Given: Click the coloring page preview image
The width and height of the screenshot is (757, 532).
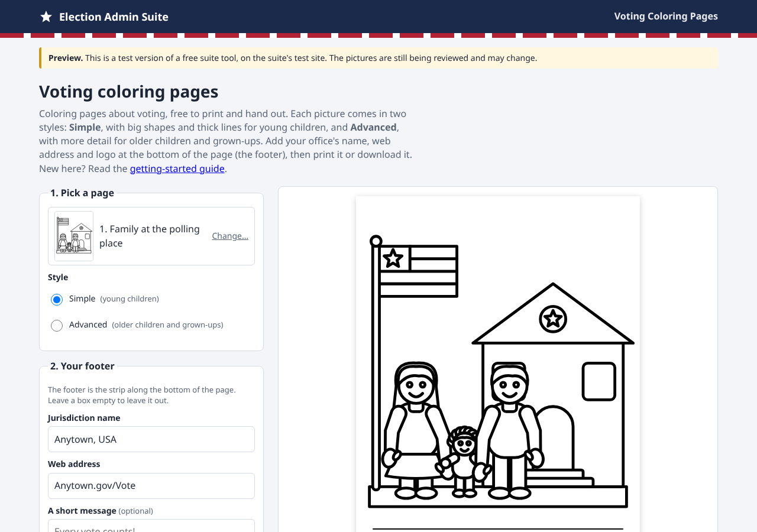Looking at the screenshot, I should coord(498,364).
